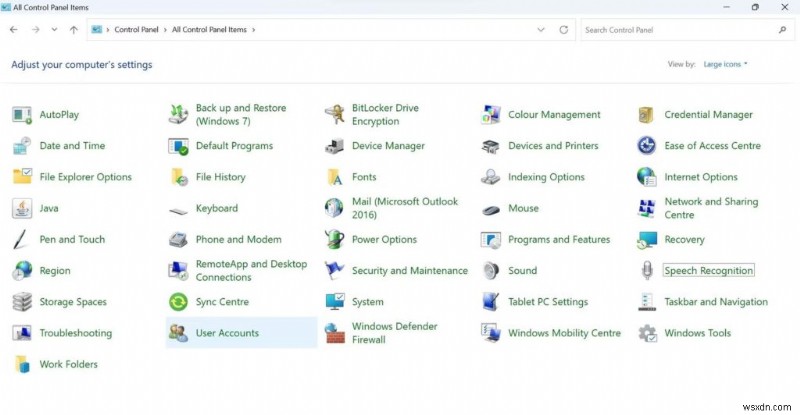Open Back up and Restore icon
The image size is (800, 415).
coord(178,115)
